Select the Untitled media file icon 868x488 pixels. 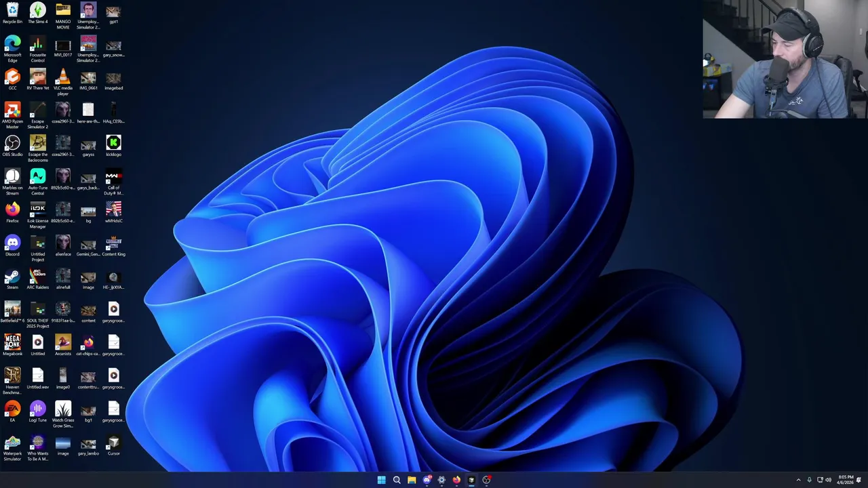(37, 346)
